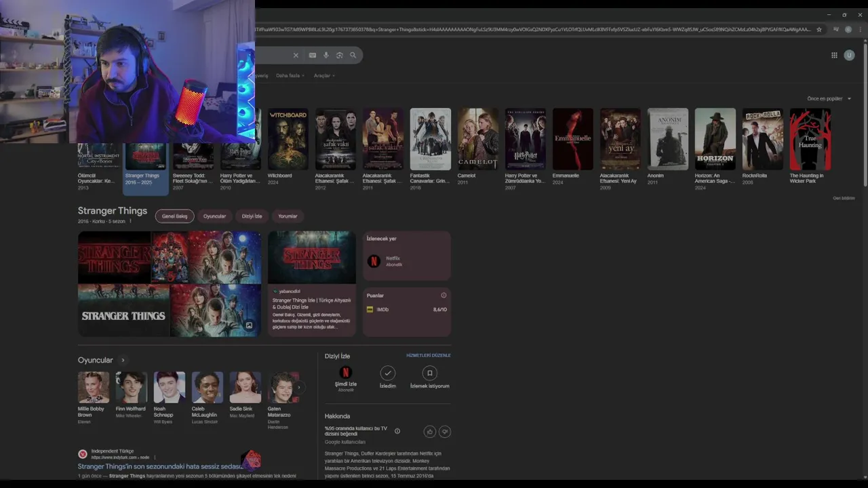
Task: Switch to the Yorumlar tab
Action: coord(288,216)
